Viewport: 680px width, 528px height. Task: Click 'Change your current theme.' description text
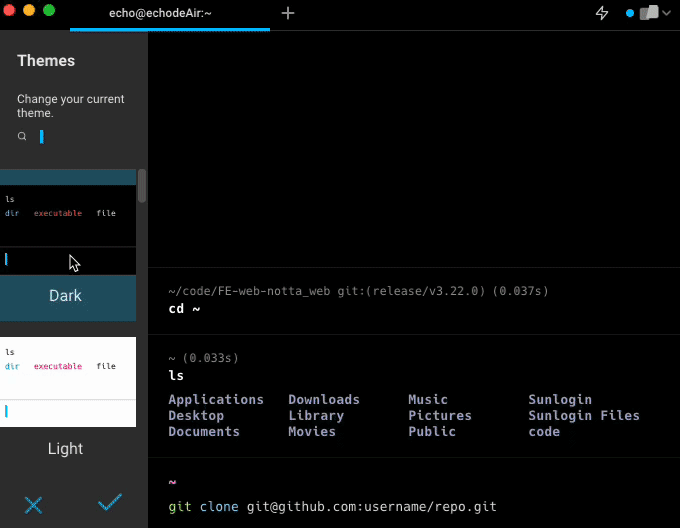(x=71, y=106)
